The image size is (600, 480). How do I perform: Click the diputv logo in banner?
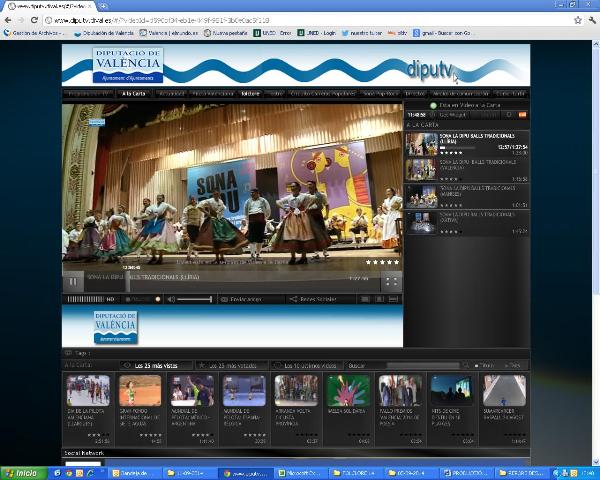[430, 70]
